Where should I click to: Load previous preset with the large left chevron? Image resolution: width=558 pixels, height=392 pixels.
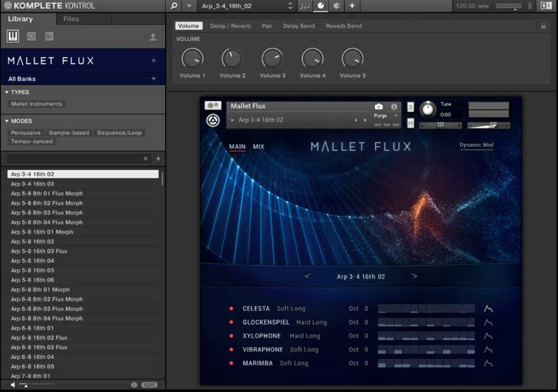pyautogui.click(x=308, y=276)
